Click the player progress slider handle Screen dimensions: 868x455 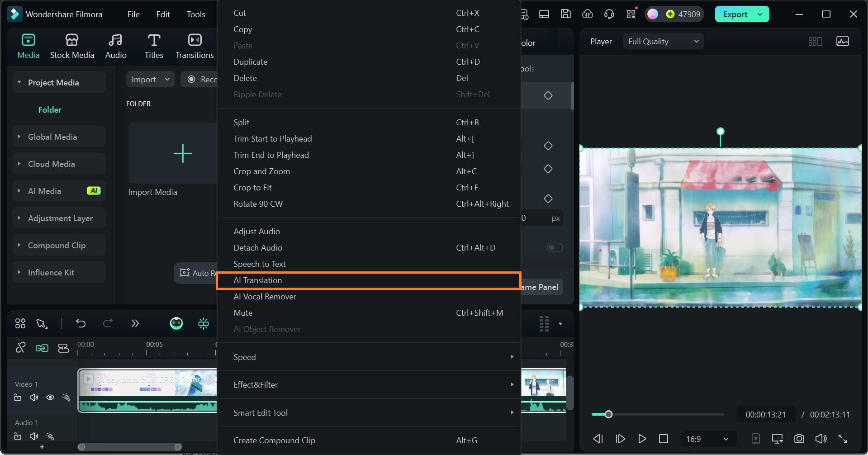[609, 414]
